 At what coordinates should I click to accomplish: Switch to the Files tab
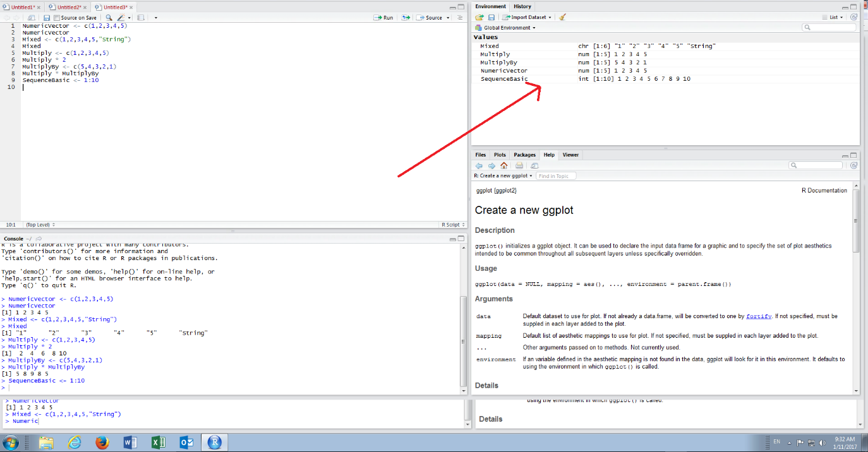click(x=481, y=155)
